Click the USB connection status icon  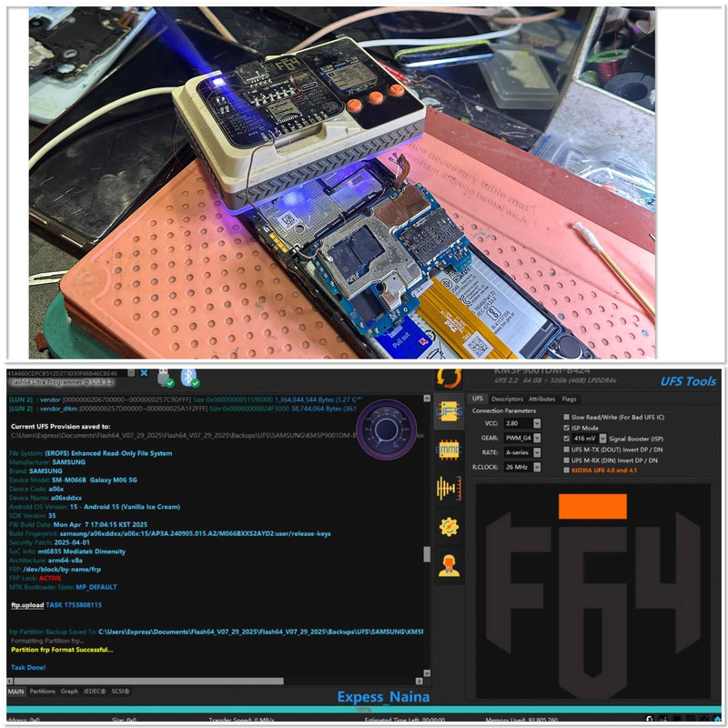pos(166,378)
